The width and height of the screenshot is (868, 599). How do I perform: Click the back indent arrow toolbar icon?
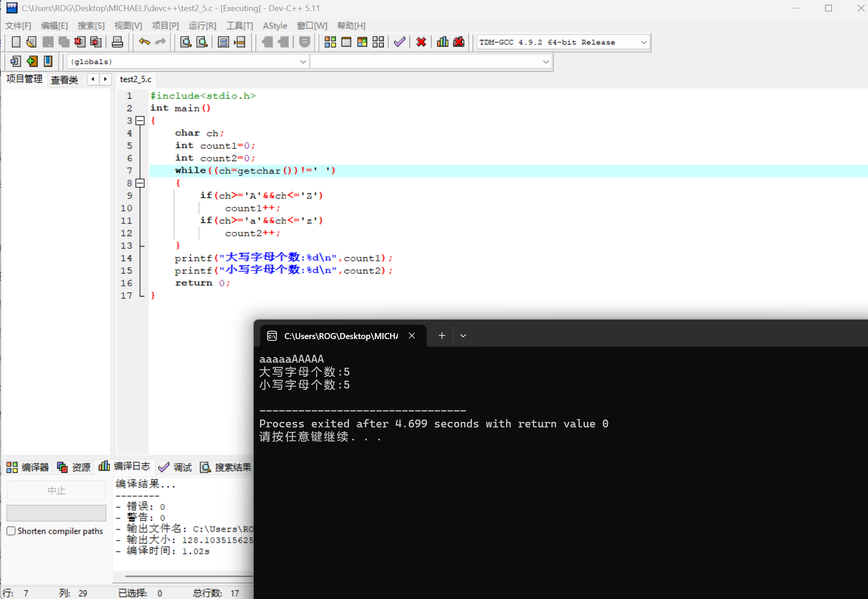(x=267, y=42)
